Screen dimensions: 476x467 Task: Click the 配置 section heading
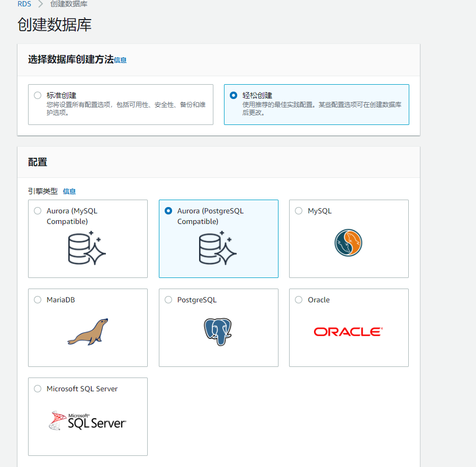click(x=38, y=162)
